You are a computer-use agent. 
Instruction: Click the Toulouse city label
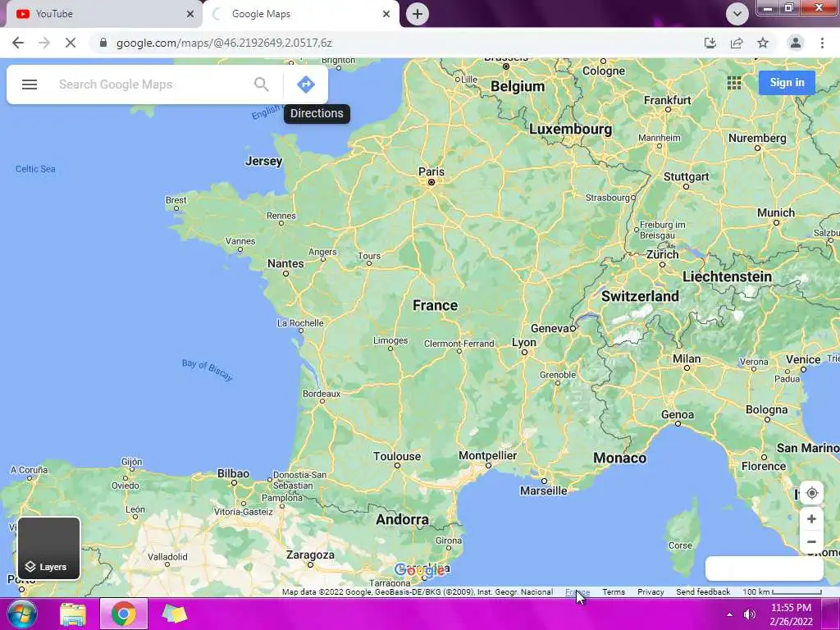pyautogui.click(x=397, y=456)
